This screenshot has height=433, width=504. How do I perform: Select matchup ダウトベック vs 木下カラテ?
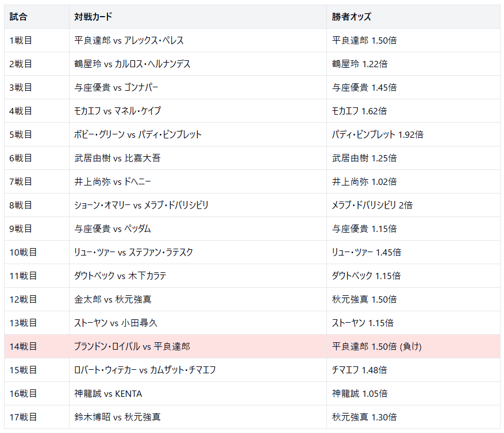[x=120, y=276]
